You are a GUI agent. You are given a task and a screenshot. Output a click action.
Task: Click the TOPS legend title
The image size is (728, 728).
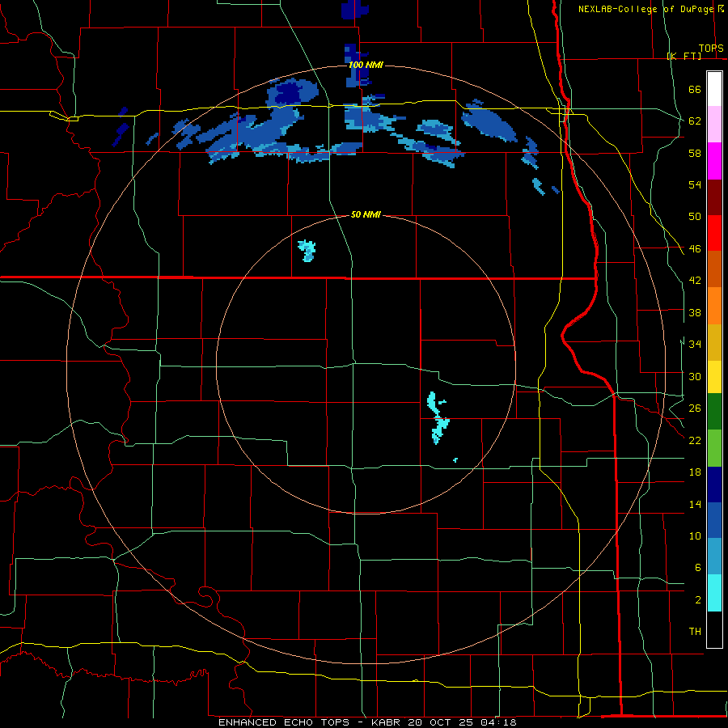711,48
